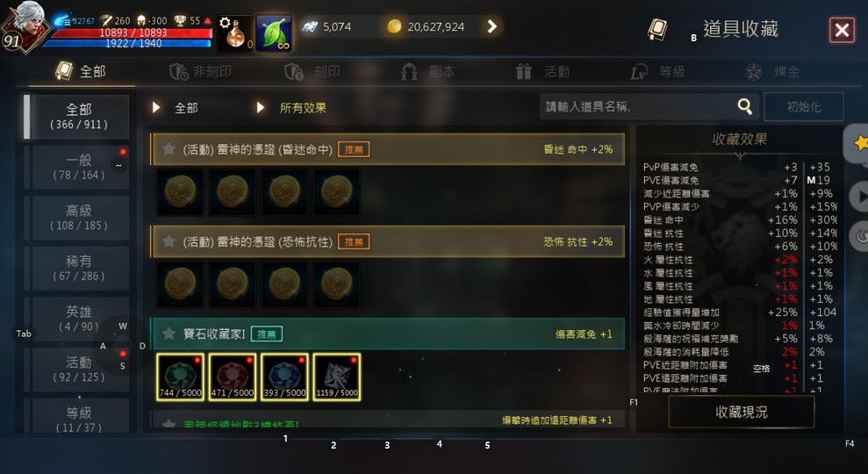Viewport: 868px width, 474px height.
Task: Click the green leaf buff icon
Action: pos(274,33)
